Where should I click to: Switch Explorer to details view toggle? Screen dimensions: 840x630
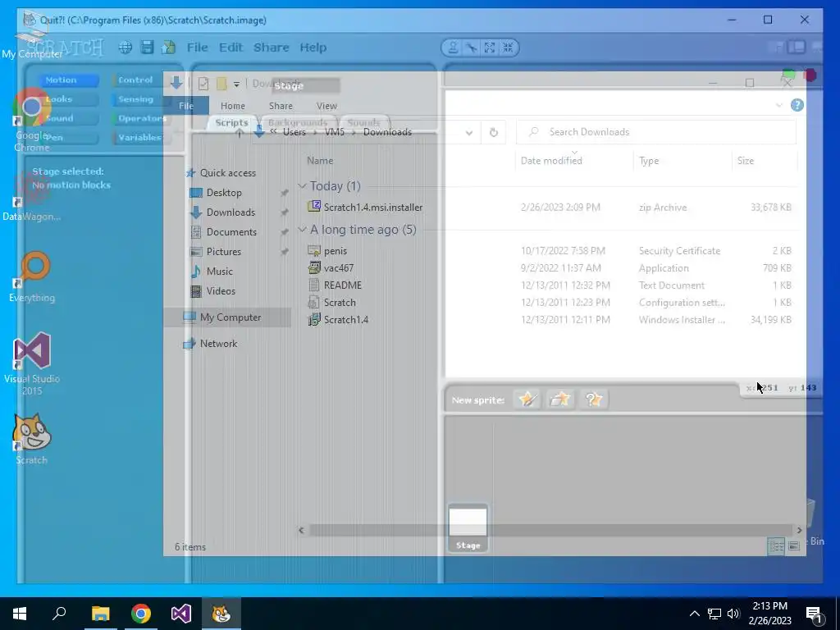[x=776, y=546]
